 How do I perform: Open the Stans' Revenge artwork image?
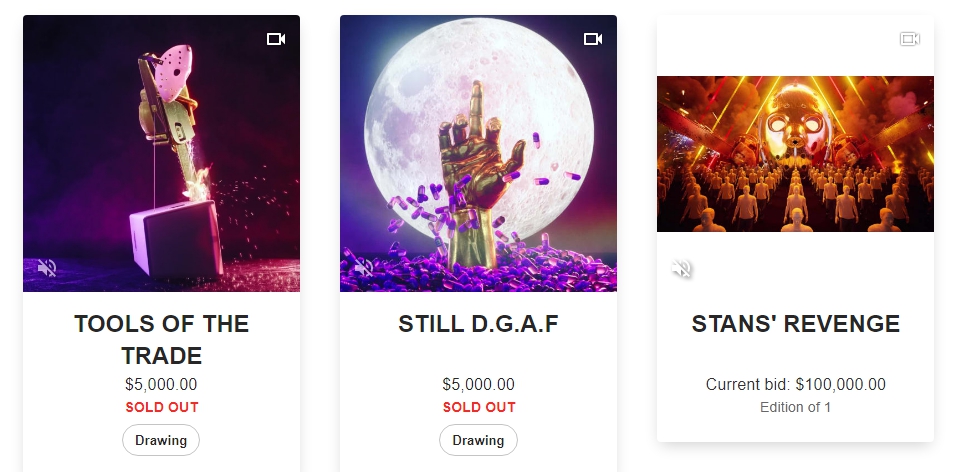(795, 153)
